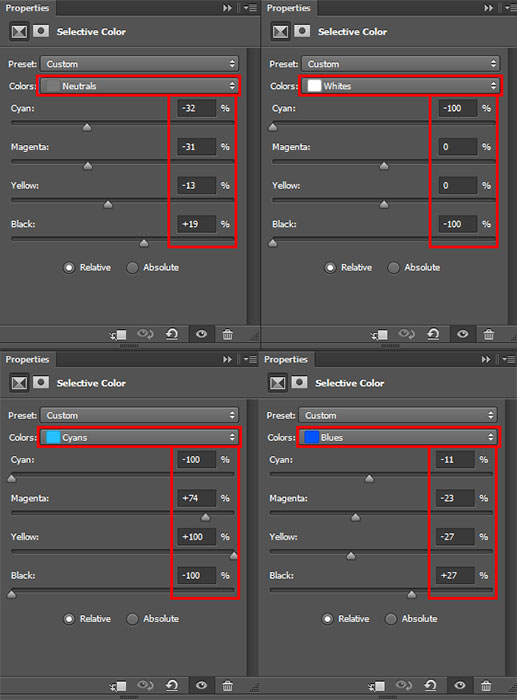
Task: Clip adjustment to layer in Cyans panel
Action: click(118, 686)
